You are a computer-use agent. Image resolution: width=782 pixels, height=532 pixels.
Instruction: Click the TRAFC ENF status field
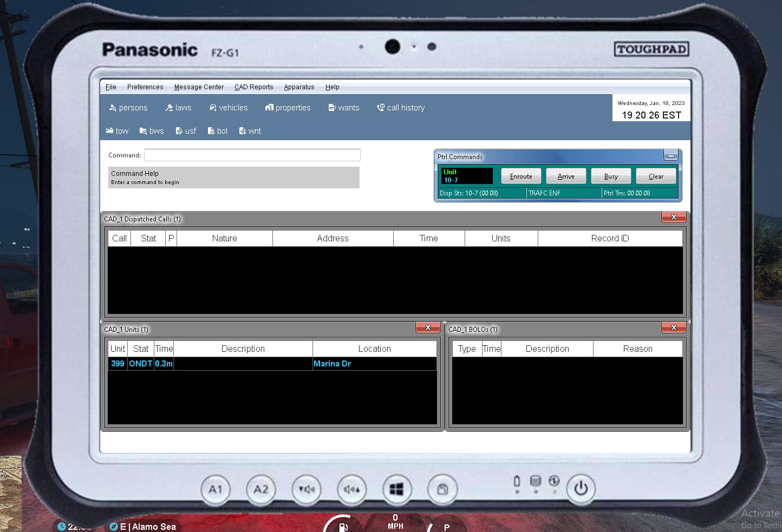coord(564,193)
